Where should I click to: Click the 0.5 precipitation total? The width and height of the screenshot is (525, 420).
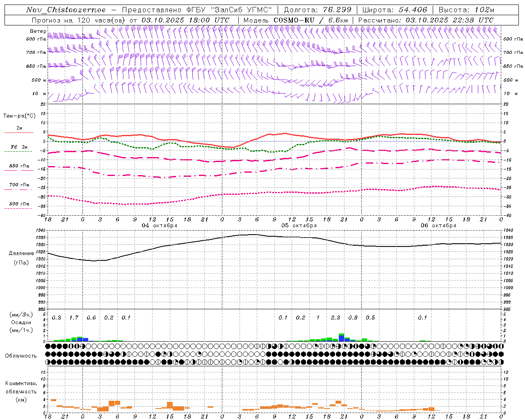pyautogui.click(x=370, y=318)
